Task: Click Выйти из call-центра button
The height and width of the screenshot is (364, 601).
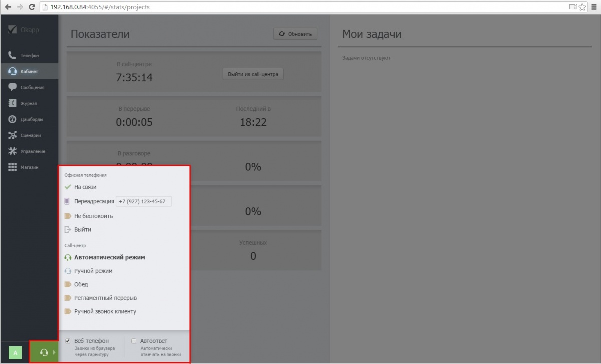Action: [x=253, y=74]
